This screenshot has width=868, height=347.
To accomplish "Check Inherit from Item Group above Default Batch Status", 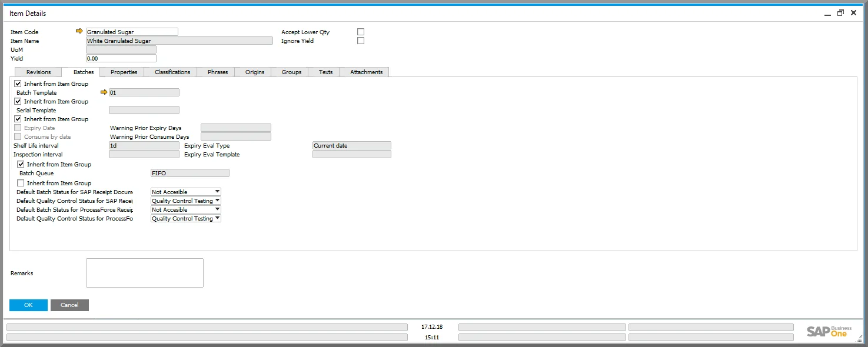I will pyautogui.click(x=21, y=183).
